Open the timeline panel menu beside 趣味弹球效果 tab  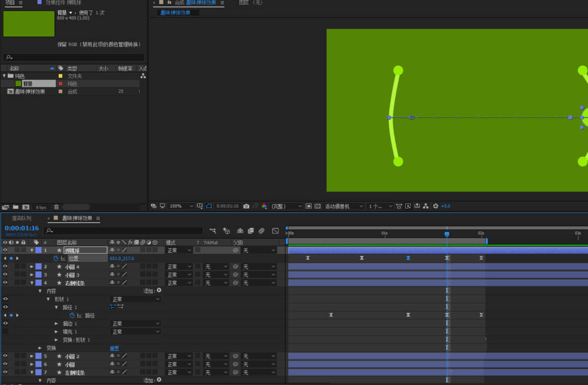98,218
